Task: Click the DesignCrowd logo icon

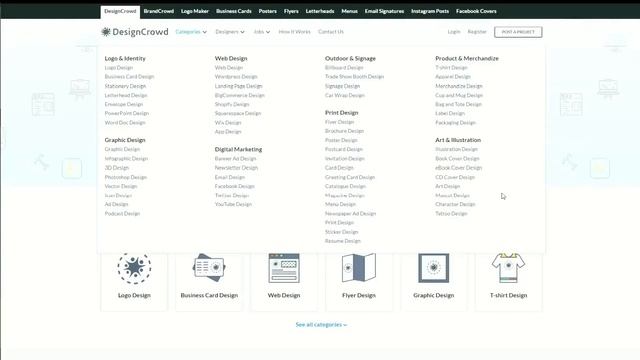Action: (106, 32)
